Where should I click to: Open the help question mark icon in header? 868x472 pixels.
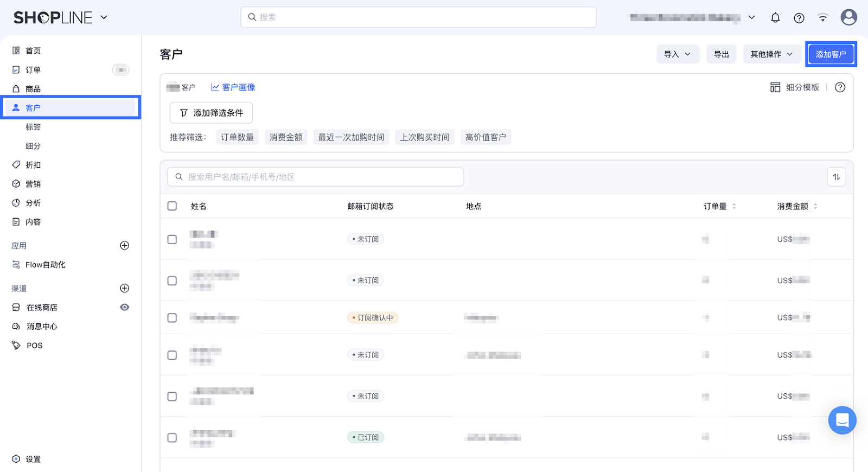pos(799,18)
